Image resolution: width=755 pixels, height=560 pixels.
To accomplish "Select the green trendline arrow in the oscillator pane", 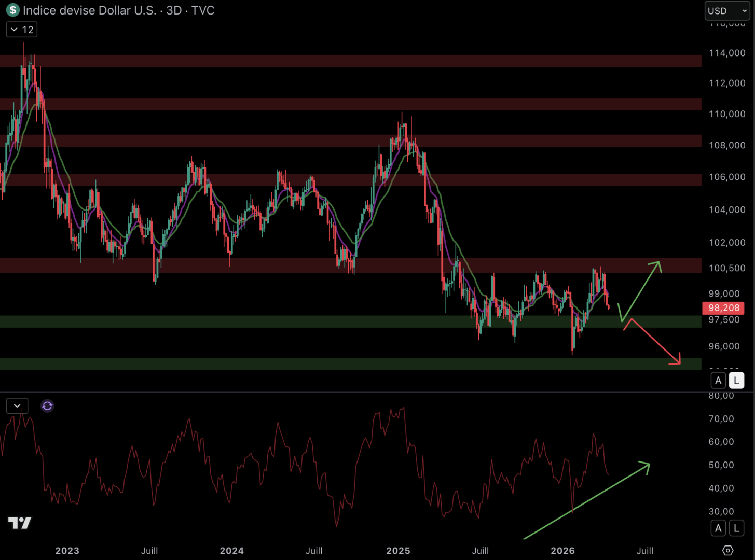I will coord(586,501).
